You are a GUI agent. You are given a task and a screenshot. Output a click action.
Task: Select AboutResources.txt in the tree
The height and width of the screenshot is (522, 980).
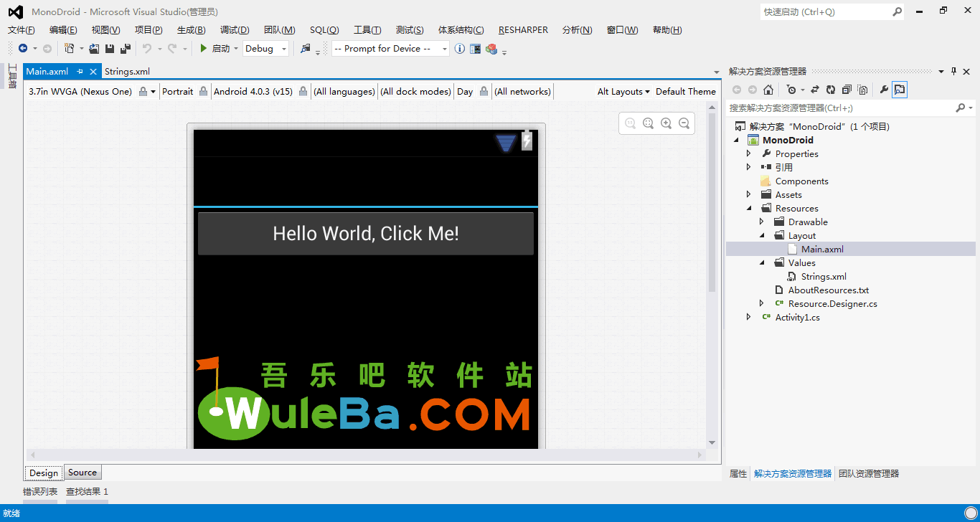click(829, 290)
